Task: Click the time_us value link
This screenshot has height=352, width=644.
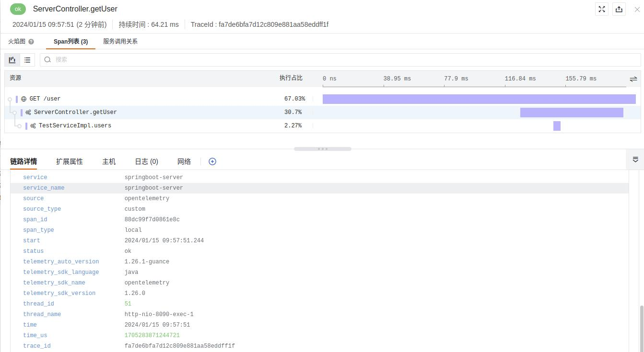Action: click(152, 335)
